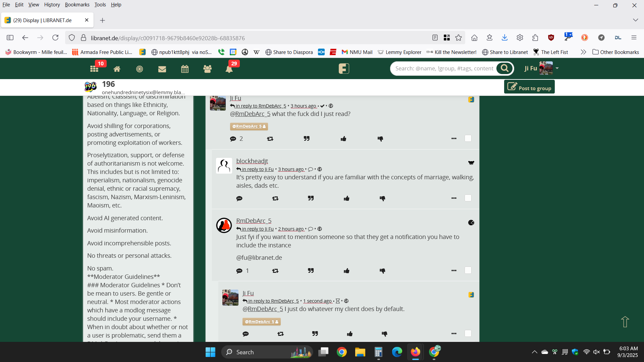Viewport: 644px width, 362px height.
Task: Tick the checkbox on RmDebArc_5's comment
Action: 468,270
